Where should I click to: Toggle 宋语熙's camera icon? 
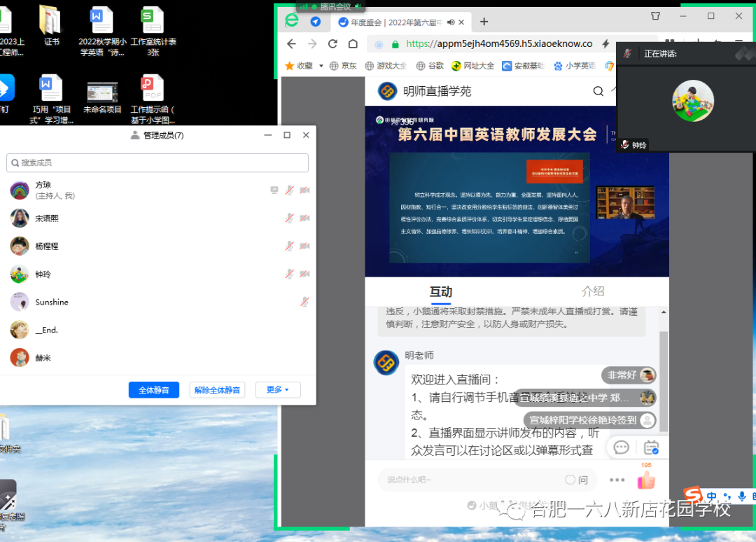pyautogui.click(x=304, y=218)
